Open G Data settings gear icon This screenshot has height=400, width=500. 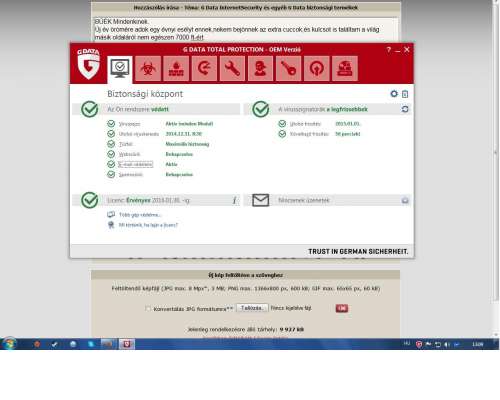[394, 94]
